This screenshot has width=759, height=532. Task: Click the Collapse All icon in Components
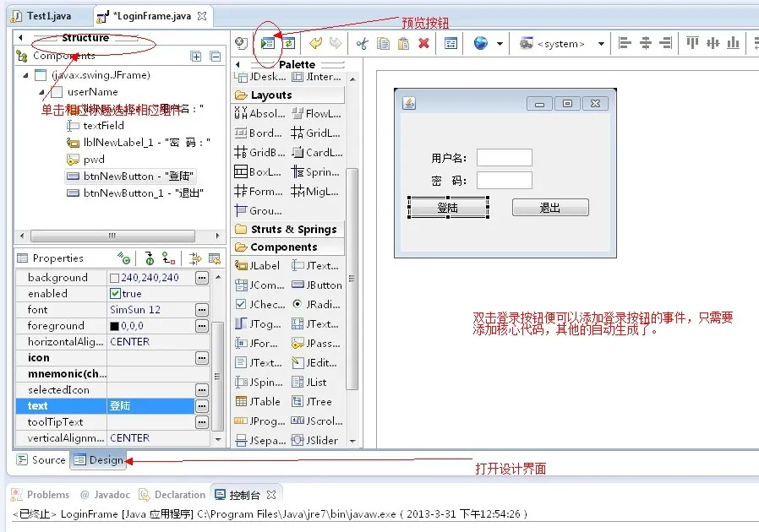click(x=216, y=57)
